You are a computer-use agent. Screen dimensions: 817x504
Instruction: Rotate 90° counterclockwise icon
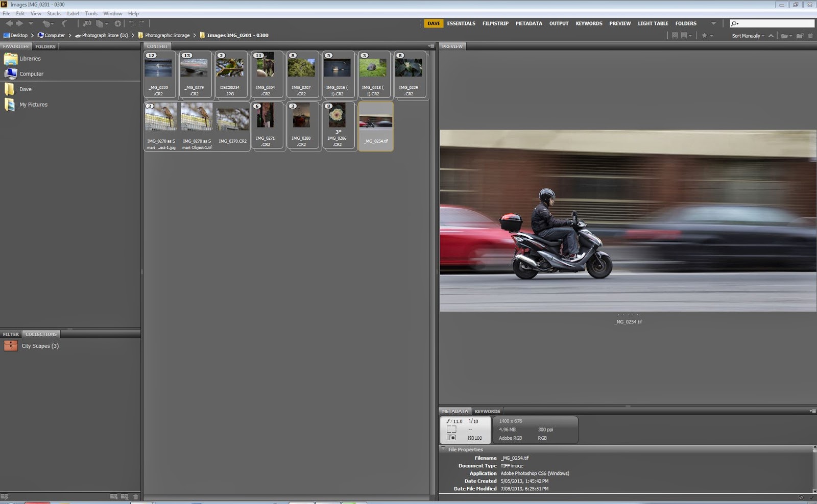coord(131,23)
